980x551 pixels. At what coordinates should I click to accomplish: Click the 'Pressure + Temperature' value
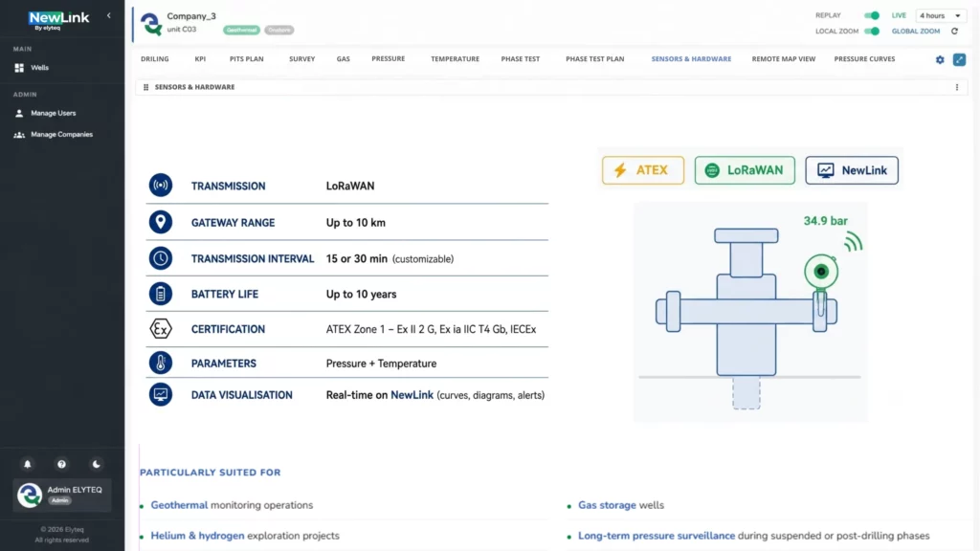381,364
